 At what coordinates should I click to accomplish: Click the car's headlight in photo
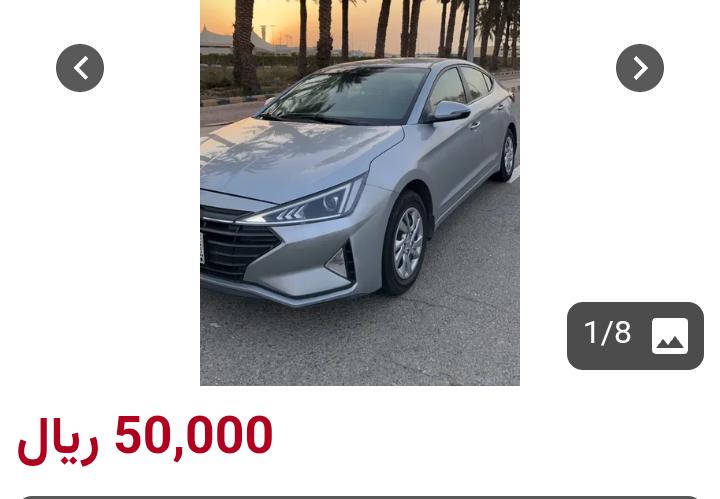[305, 206]
